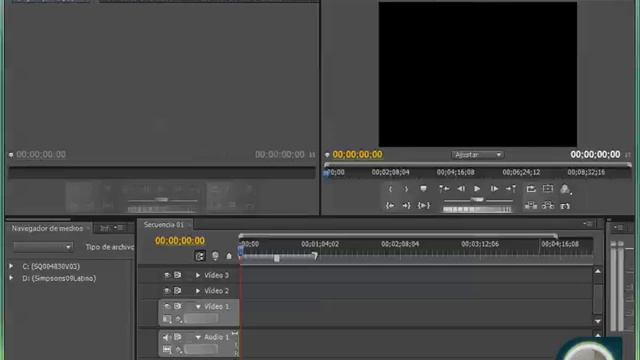Step forward one frame in Program monitor

[494, 189]
